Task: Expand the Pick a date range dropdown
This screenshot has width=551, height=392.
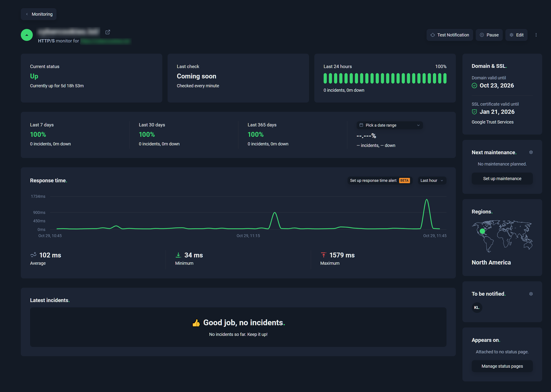Action: click(389, 125)
